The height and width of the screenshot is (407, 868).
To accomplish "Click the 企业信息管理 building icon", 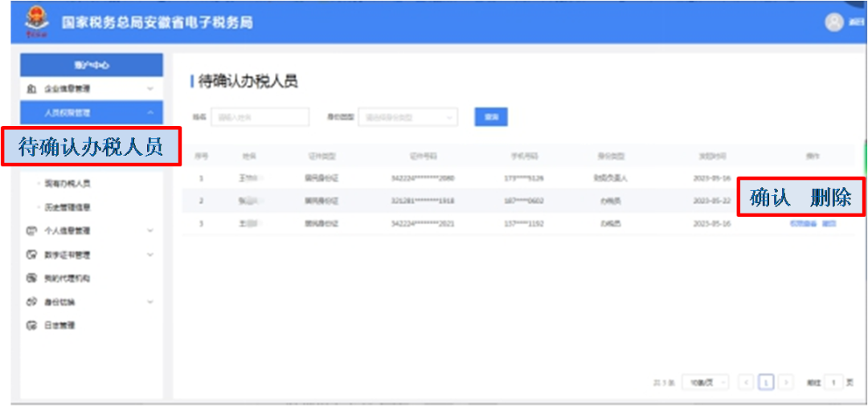I will pyautogui.click(x=31, y=89).
